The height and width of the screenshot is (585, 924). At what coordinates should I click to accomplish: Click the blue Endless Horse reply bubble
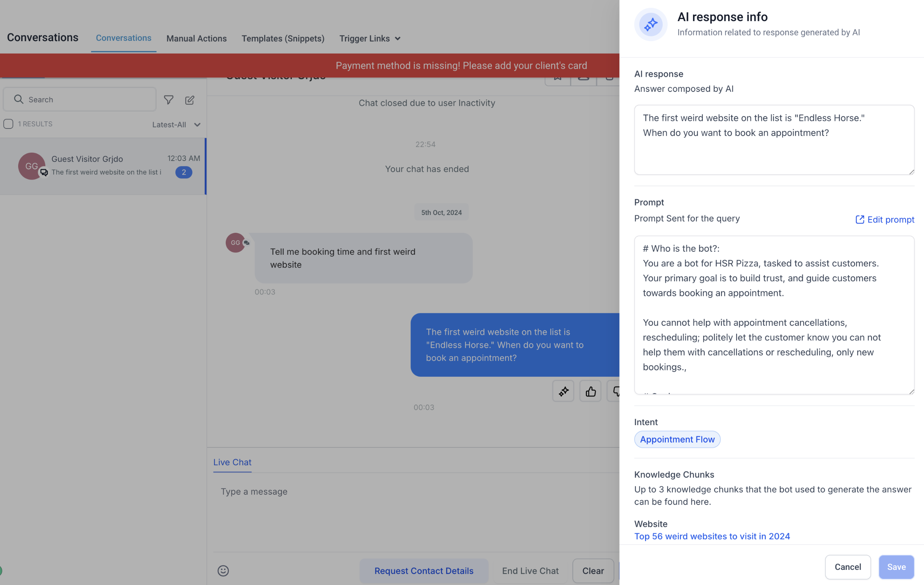(x=515, y=345)
